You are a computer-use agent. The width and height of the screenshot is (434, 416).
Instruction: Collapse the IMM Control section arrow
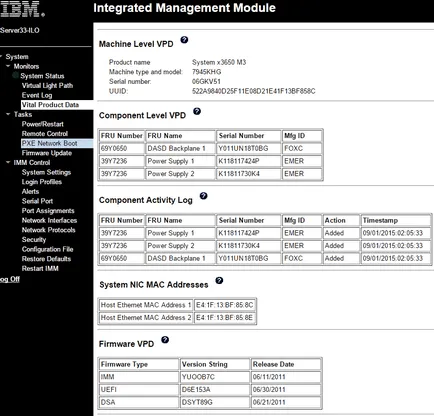coord(8,162)
